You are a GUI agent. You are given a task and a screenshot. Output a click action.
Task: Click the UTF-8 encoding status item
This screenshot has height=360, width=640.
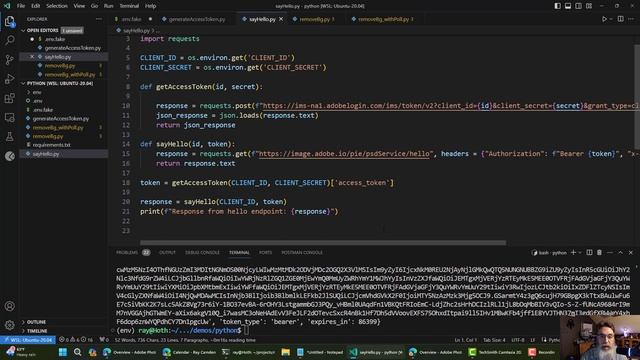518,340
